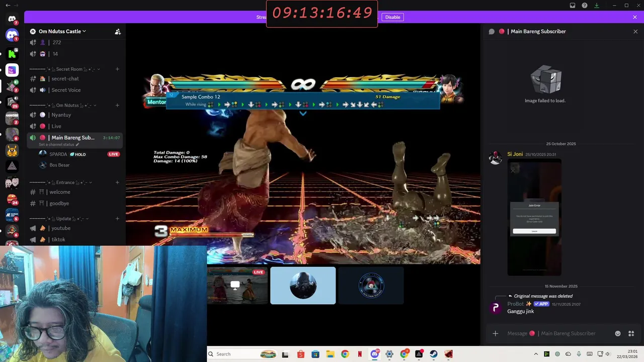Join the Live voice channel
644x362 pixels.
(75, 126)
